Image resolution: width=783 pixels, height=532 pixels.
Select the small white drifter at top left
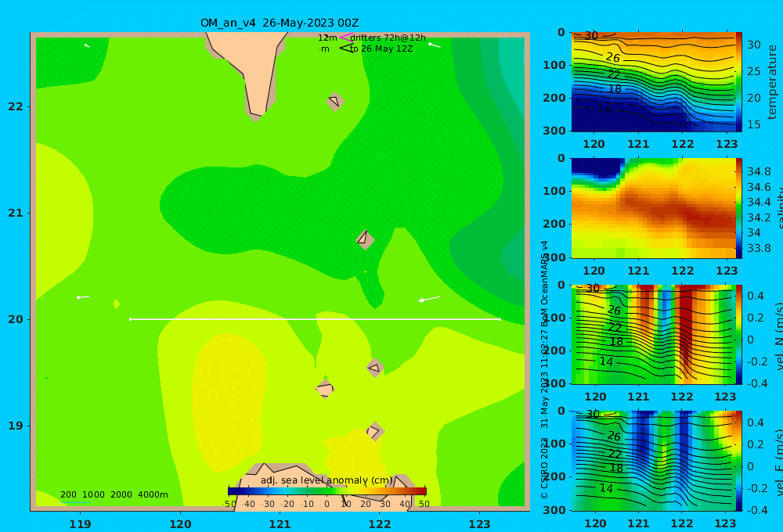point(87,45)
